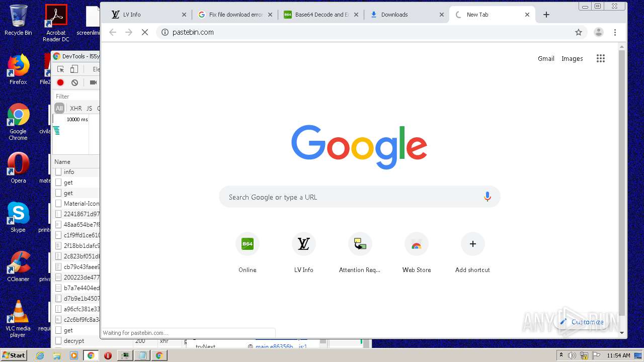Open the Firefox desktop icon
This screenshot has width=644, height=362.
18,70
